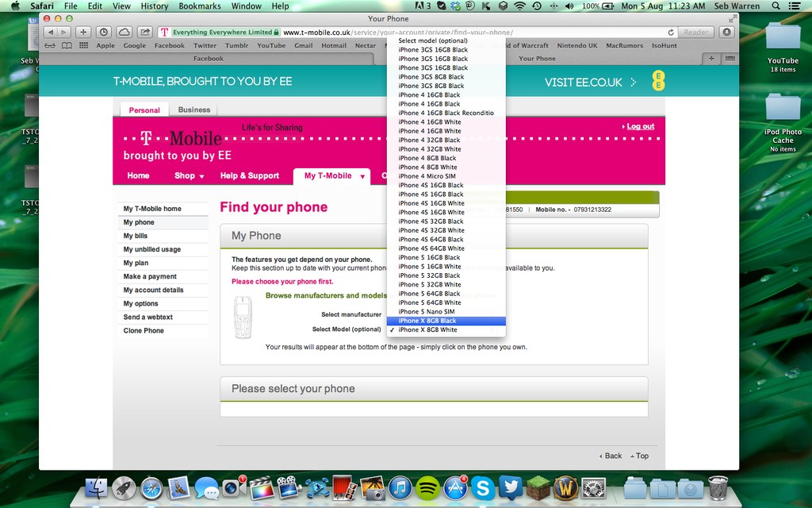This screenshot has height=508, width=812.
Task: Click the Reader button
Action: click(695, 32)
